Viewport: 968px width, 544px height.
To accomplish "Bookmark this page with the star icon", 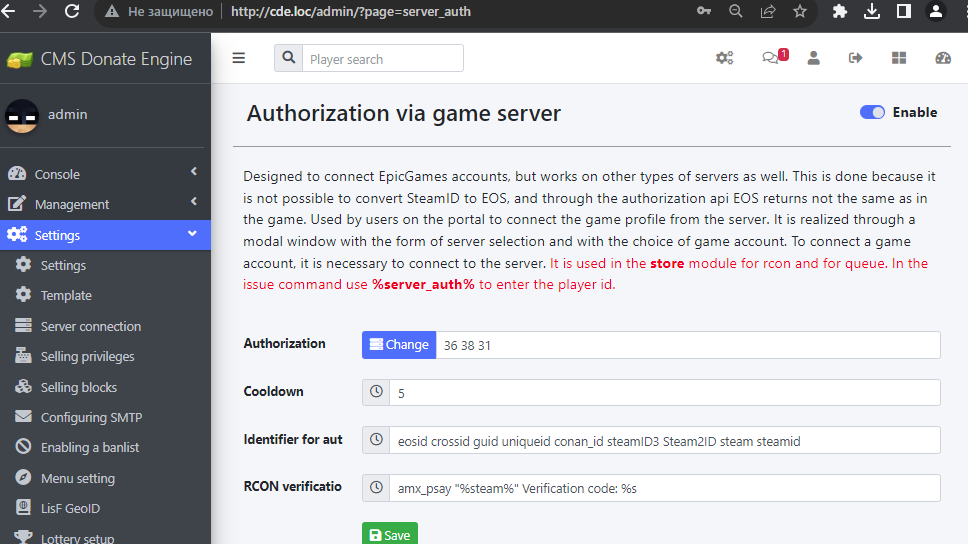I will tap(799, 12).
